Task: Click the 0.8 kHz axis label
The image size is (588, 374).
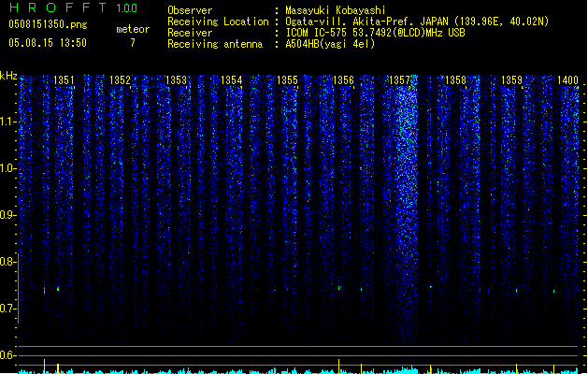Action: pyautogui.click(x=7, y=262)
